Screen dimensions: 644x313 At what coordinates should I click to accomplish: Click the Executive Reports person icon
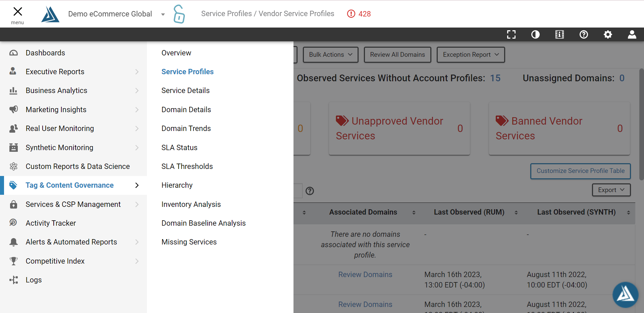tap(13, 71)
